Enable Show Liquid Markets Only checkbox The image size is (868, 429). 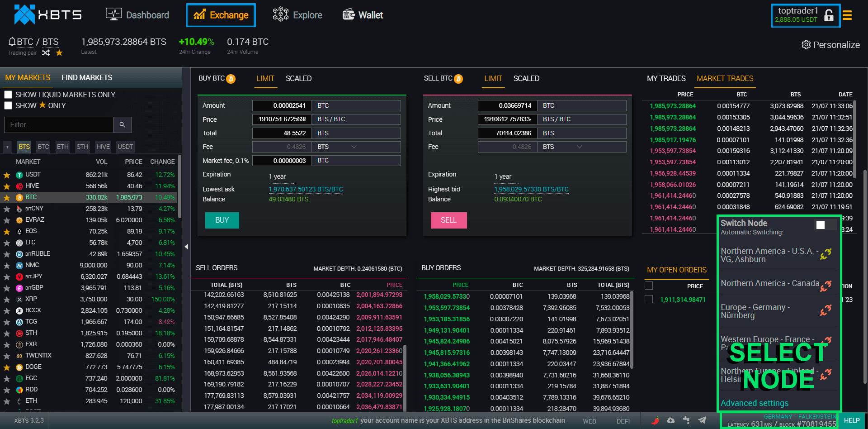click(8, 95)
